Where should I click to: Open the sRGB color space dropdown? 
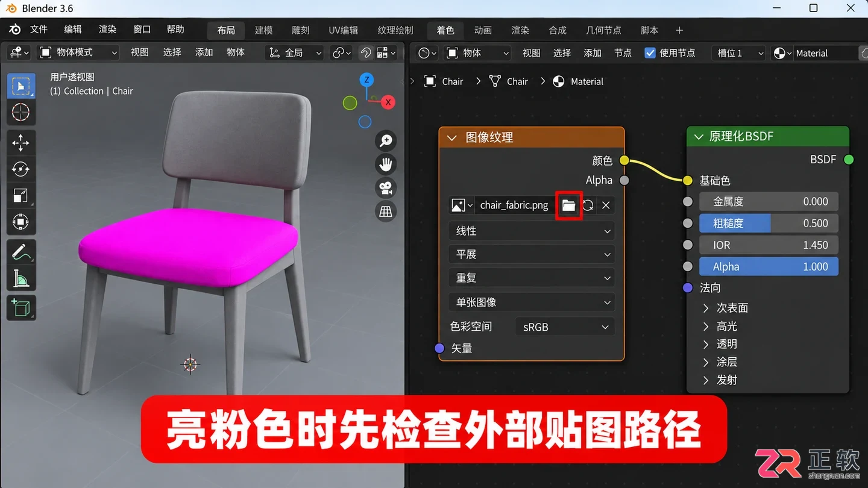coord(564,327)
